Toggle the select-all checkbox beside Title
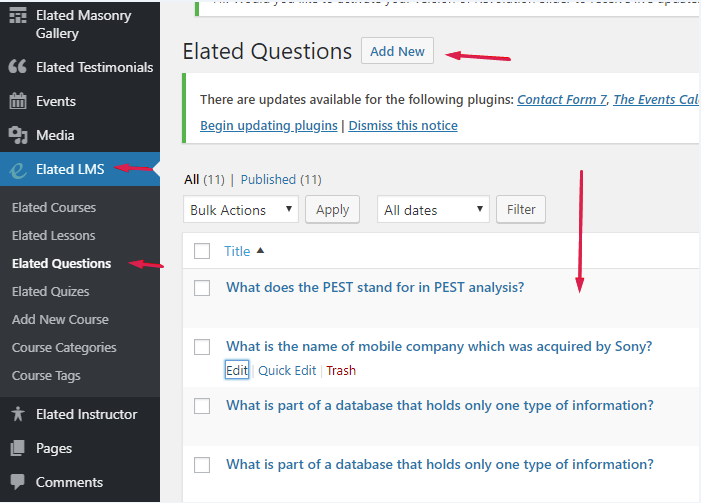Image resolution: width=701 pixels, height=503 pixels. point(202,251)
